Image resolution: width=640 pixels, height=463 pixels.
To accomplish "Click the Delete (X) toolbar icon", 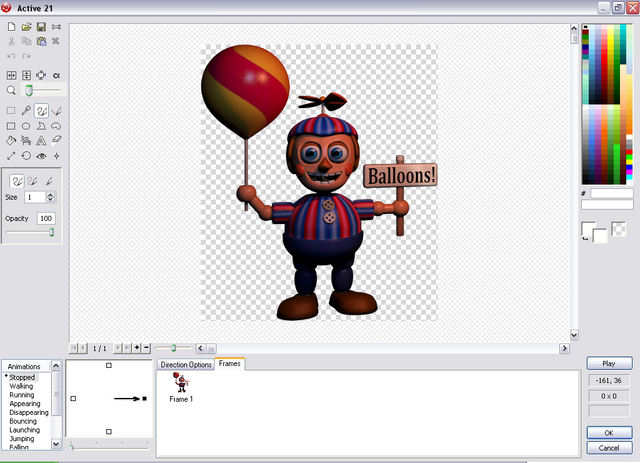I will pyautogui.click(x=56, y=41).
